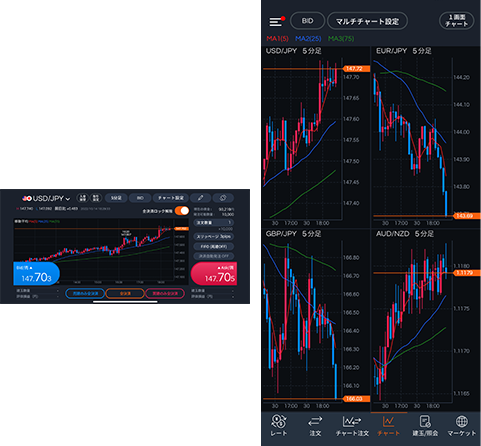Image resolution: width=481 pixels, height=446 pixels.
Task: Open the チャート注文 chart order icon
Action: coord(352,425)
